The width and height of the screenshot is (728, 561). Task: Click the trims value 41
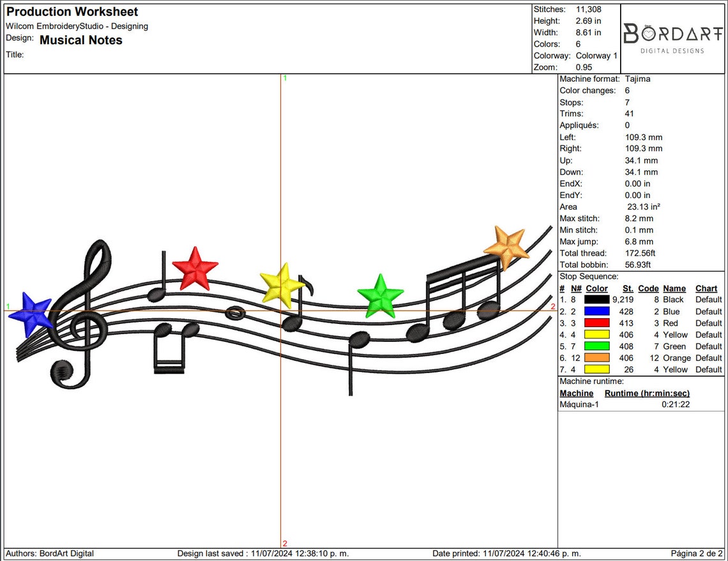click(629, 113)
